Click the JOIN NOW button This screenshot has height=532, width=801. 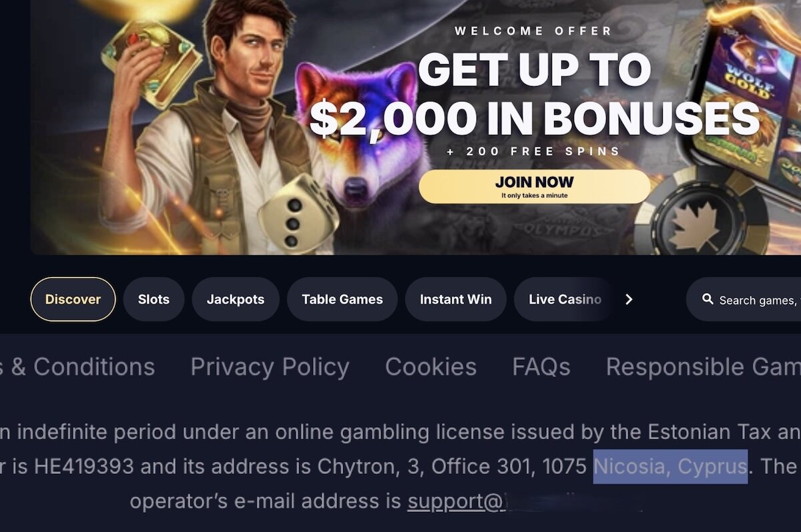pos(534,186)
